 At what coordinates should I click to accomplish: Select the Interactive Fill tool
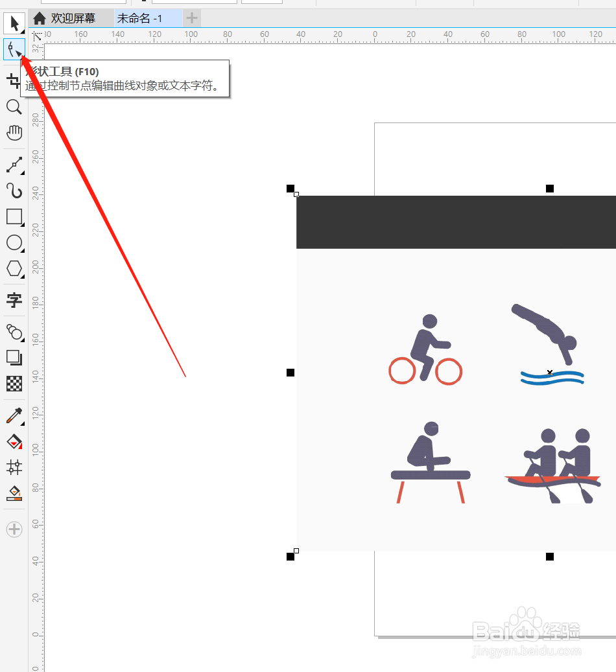pos(14,441)
